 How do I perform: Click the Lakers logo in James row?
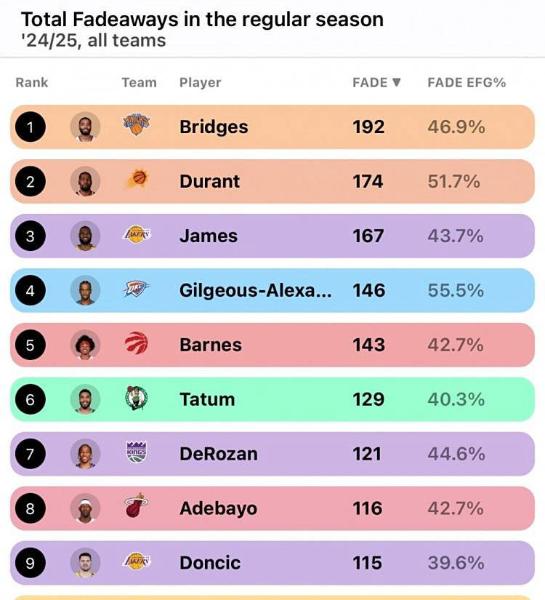(137, 234)
